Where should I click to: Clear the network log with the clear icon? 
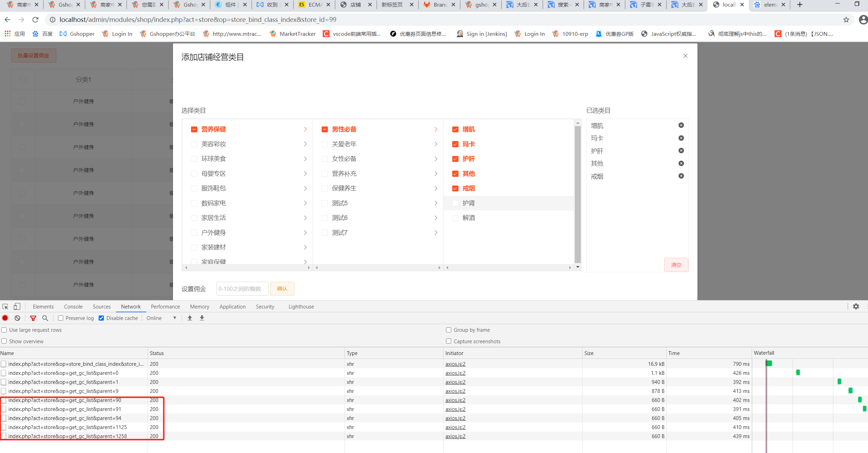pos(17,318)
